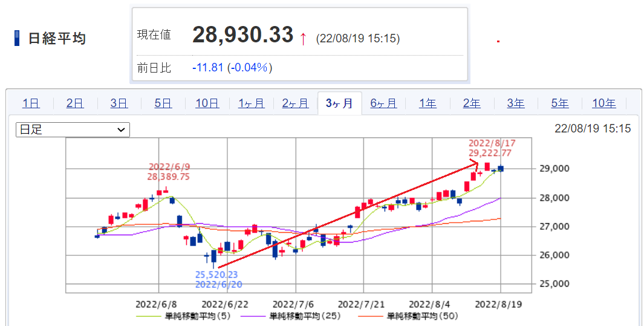Switch chart range to 10日
This screenshot has height=326, width=644.
point(207,103)
